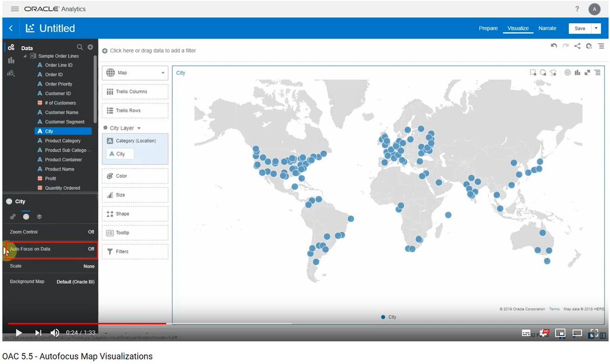Toggle video subtitles/captions
The height and width of the screenshot is (364, 610).
(x=527, y=334)
